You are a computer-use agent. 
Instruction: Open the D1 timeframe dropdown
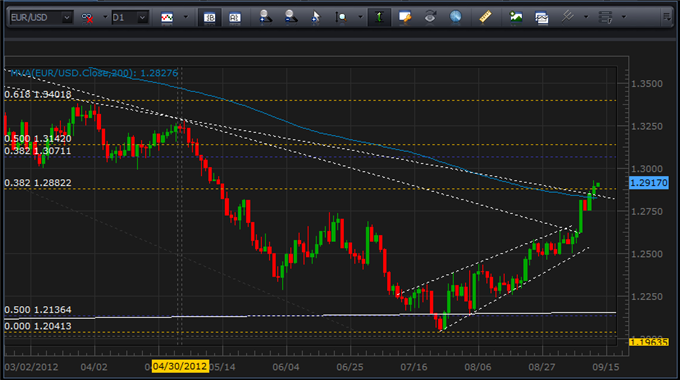[130, 17]
